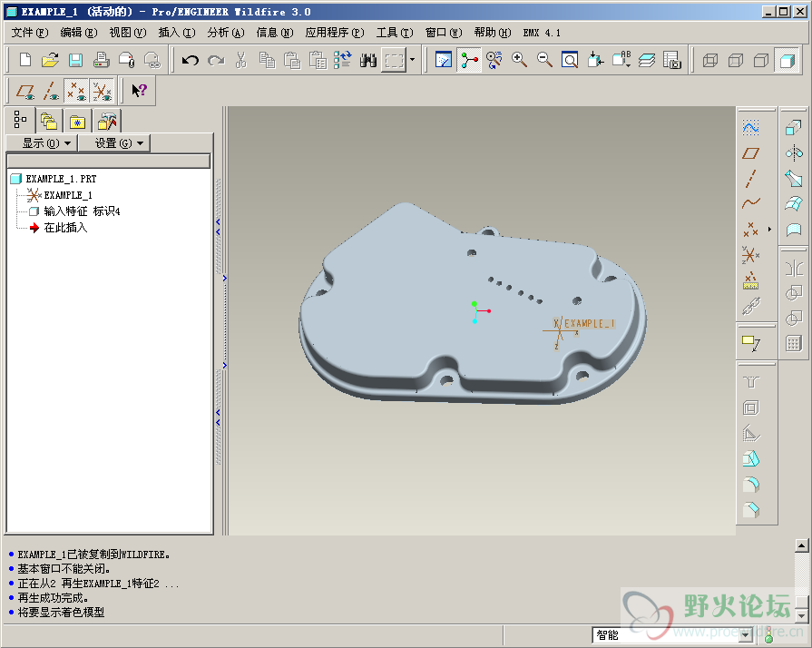Click the Repaint screen icon

pos(444,60)
